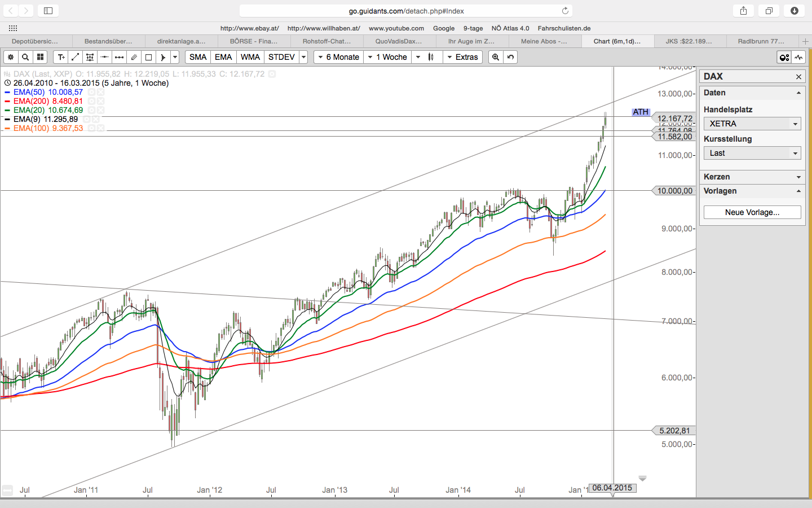Screen dimensions: 812x508
Task: Open settings for DAX price series in legend
Action: (272, 74)
